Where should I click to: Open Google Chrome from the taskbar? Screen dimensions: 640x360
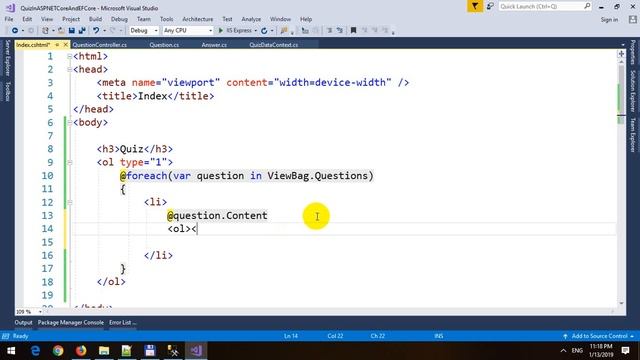(58, 351)
